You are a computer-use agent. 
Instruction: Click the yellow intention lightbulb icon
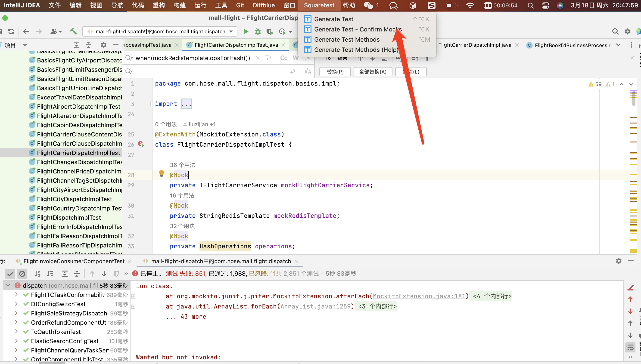161,173
